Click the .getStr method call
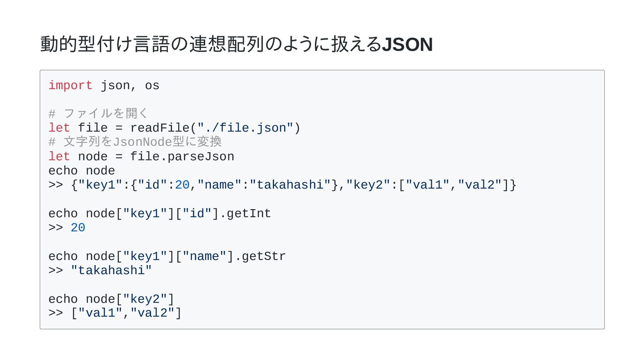 click(260, 256)
